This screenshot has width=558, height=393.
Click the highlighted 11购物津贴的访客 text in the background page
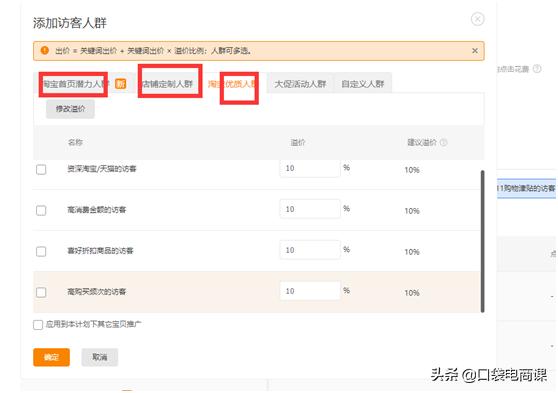point(526,188)
